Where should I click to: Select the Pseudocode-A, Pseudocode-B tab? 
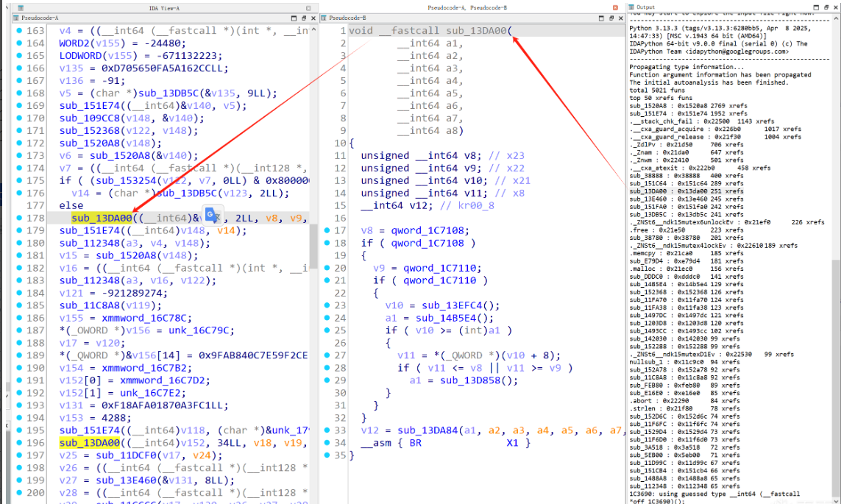(x=467, y=7)
